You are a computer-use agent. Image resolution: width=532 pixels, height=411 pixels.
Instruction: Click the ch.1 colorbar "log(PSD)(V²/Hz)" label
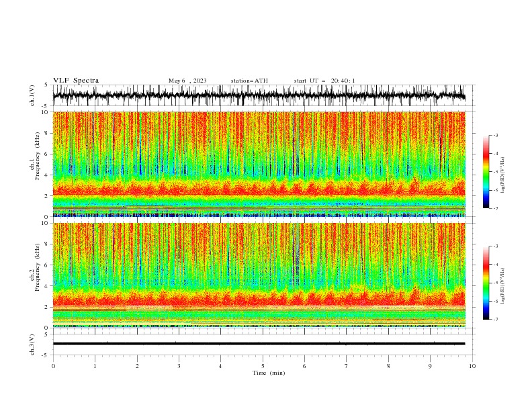pyautogui.click(x=502, y=175)
